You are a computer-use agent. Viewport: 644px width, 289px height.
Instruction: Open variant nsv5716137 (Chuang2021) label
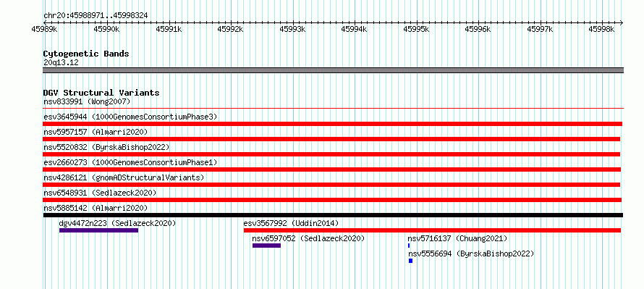[x=457, y=238]
